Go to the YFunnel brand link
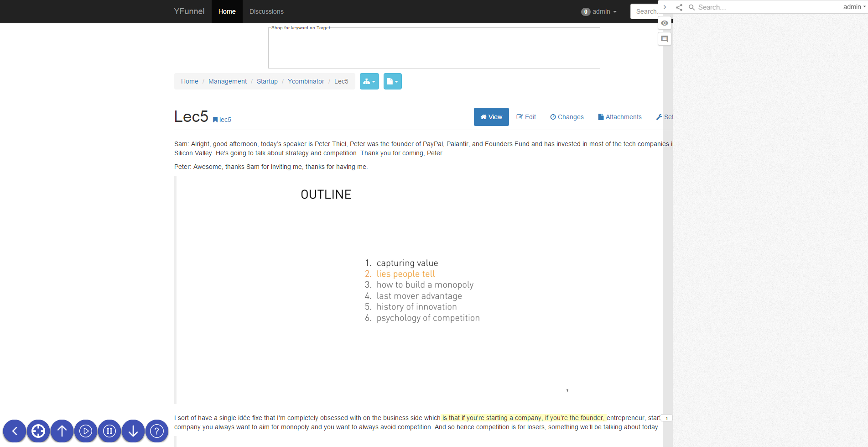868x447 pixels. click(189, 11)
